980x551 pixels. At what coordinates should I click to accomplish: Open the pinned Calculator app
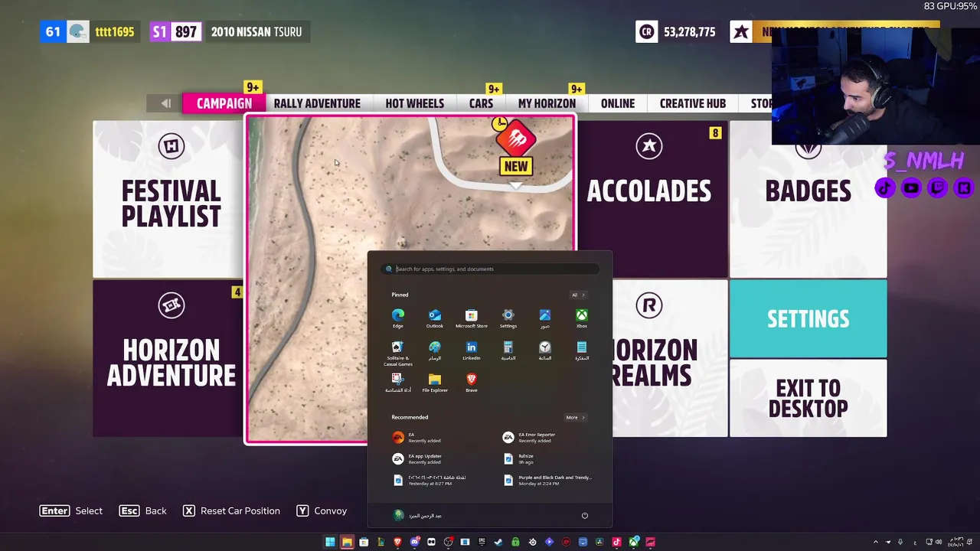point(508,350)
